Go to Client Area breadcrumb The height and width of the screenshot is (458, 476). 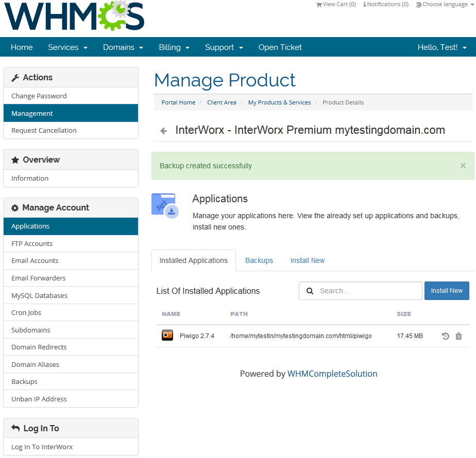click(222, 102)
